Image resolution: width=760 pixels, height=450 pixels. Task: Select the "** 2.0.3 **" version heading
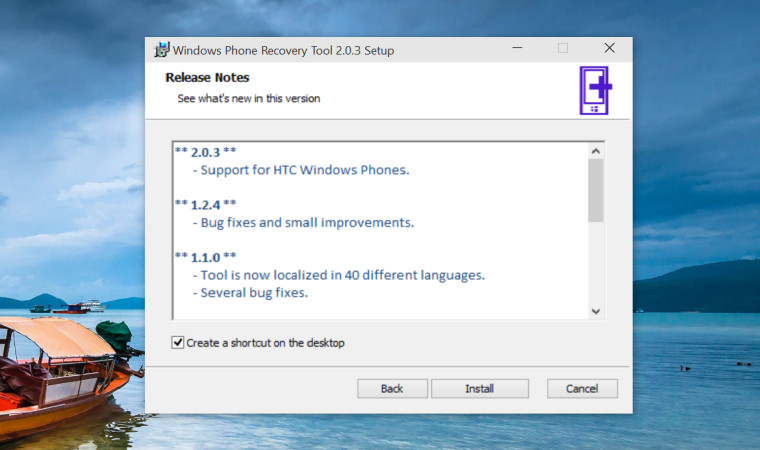(206, 152)
